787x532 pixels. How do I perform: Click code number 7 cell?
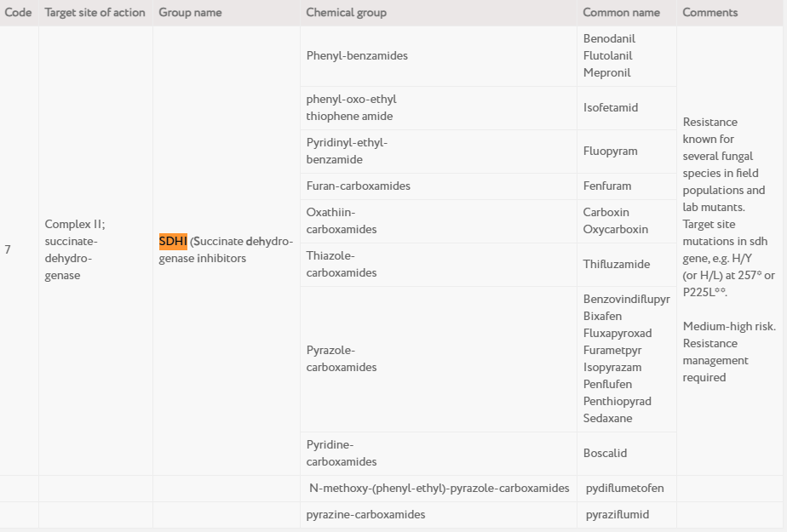click(8, 249)
